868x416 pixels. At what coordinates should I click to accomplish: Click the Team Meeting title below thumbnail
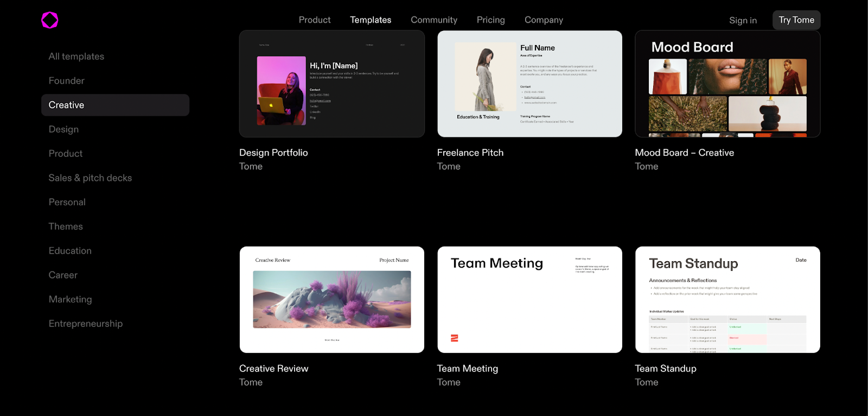[x=468, y=368]
